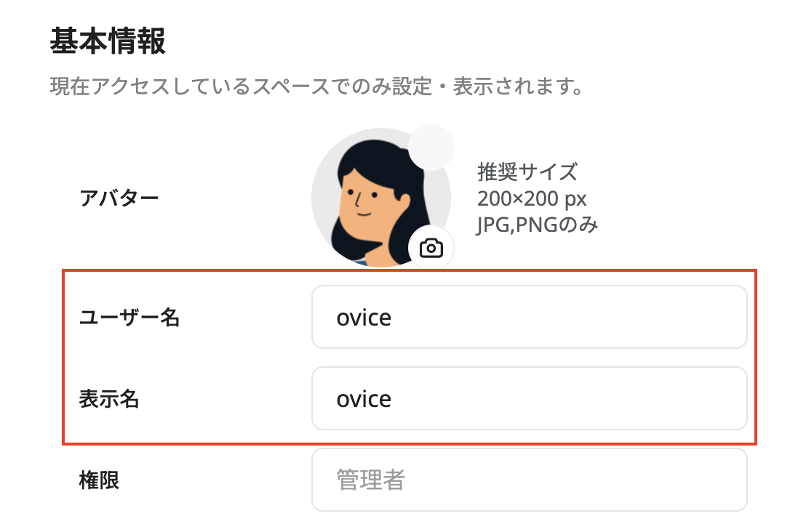Select the ユーザー名 input containing ovice

(530, 318)
